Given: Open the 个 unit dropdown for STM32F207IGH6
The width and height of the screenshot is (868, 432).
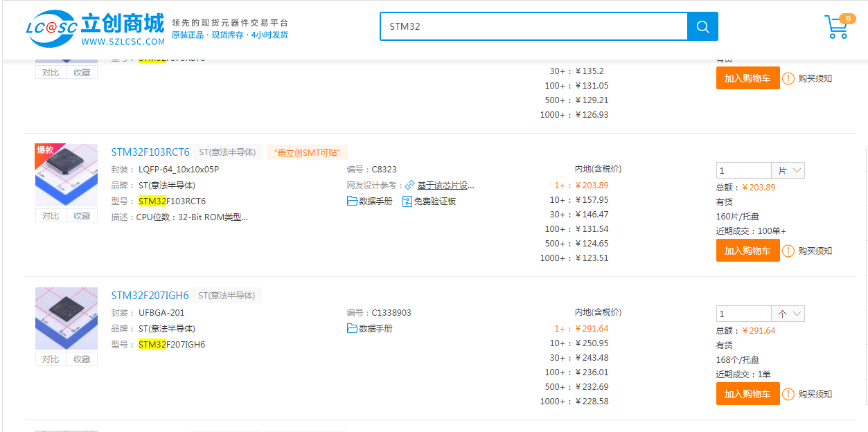Looking at the screenshot, I should [788, 314].
